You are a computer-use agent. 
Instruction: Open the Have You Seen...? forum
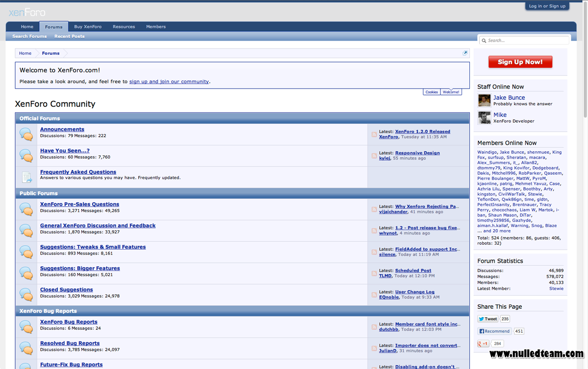pyautogui.click(x=65, y=151)
